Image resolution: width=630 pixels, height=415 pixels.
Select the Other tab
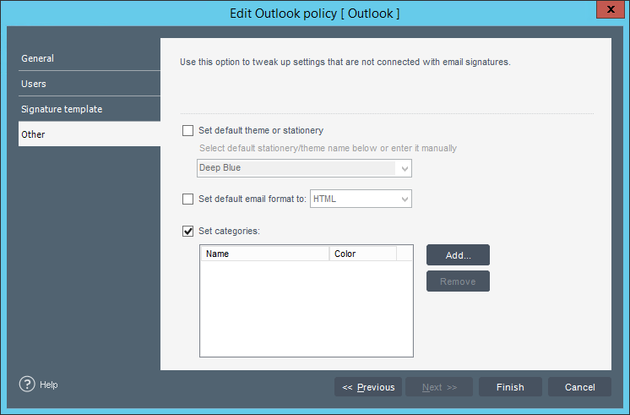pos(89,134)
